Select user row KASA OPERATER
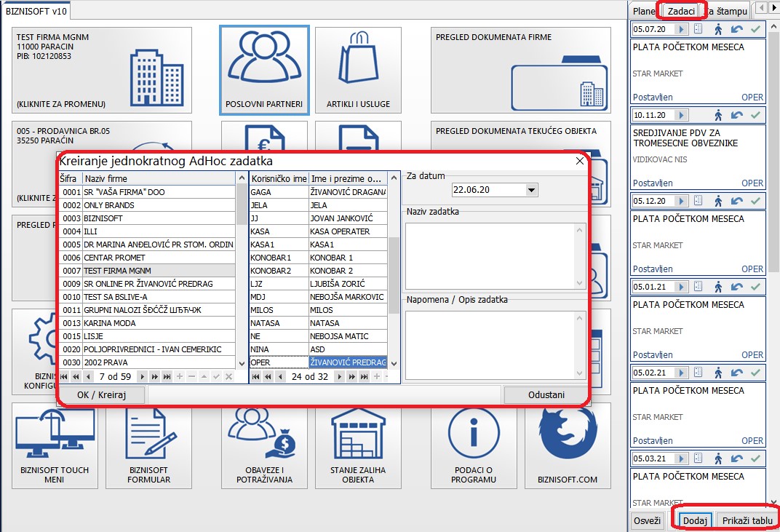The width and height of the screenshot is (780, 532). pos(319,232)
